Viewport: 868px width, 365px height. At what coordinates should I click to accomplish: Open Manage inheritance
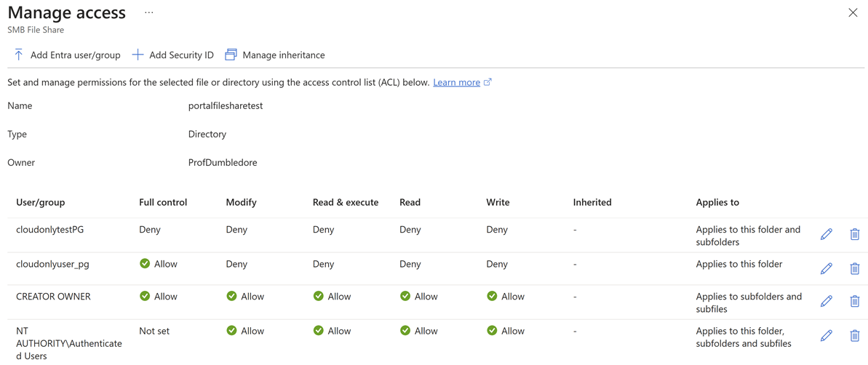point(275,55)
